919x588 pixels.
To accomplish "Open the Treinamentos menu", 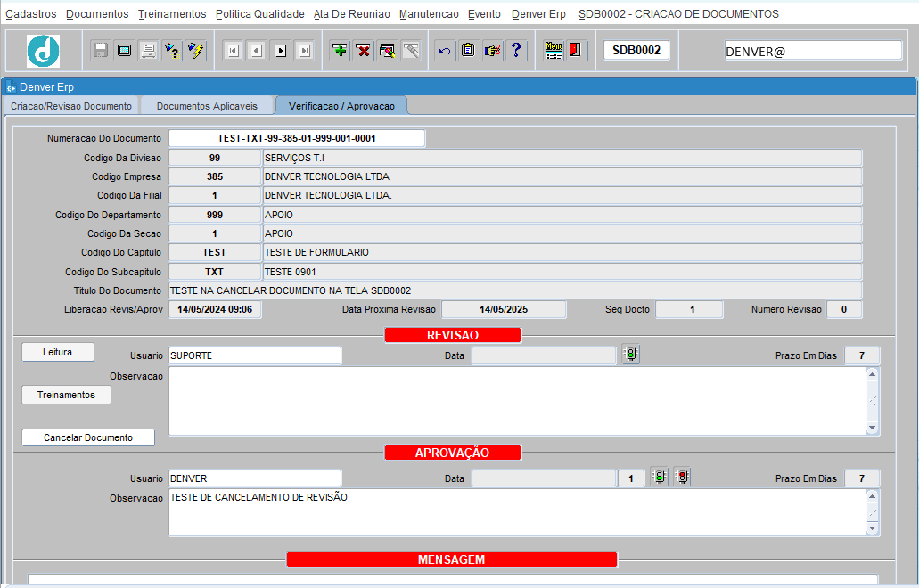I will [x=172, y=14].
